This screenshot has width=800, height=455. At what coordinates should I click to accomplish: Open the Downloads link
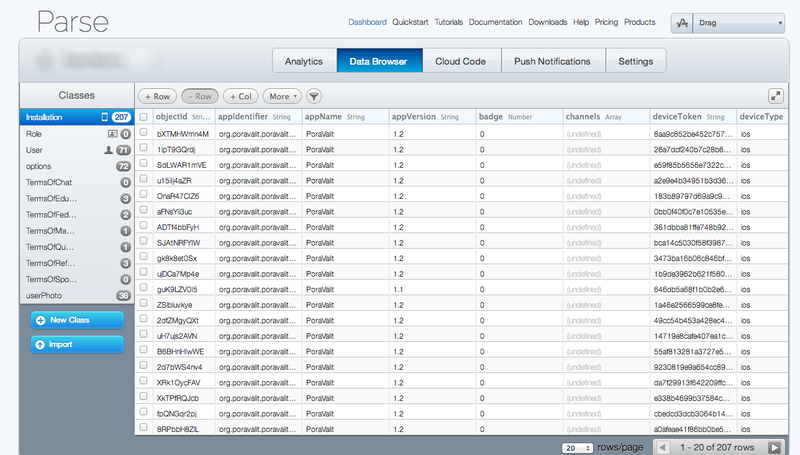547,22
